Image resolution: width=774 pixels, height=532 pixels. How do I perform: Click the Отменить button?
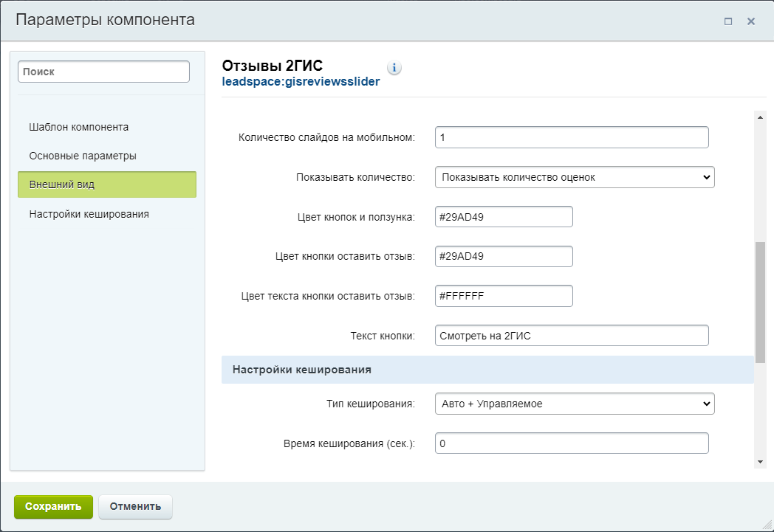point(135,507)
